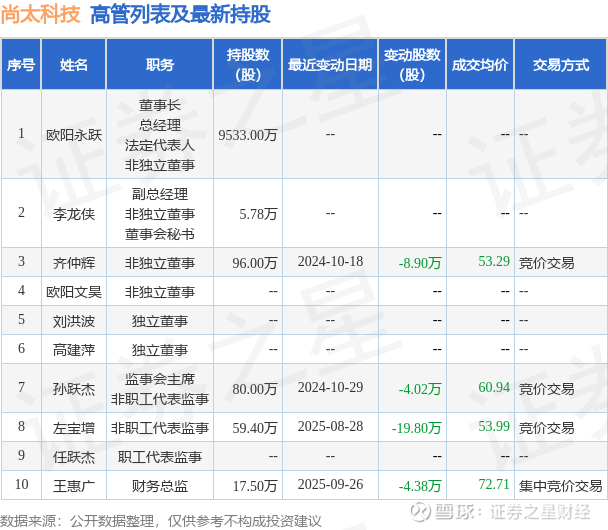This screenshot has width=608, height=530.
Task: Click the name 欧阳永跃 in row 1
Action: point(74,135)
